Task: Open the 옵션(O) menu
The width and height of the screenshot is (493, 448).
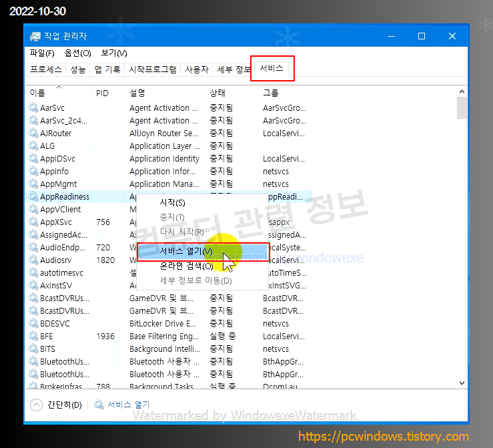Action: click(77, 53)
